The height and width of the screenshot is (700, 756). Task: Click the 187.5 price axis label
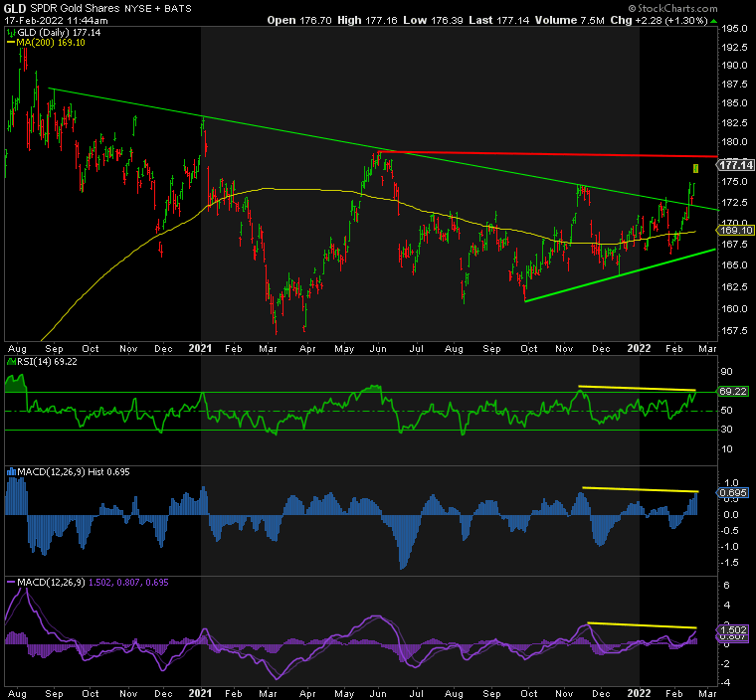(x=735, y=85)
